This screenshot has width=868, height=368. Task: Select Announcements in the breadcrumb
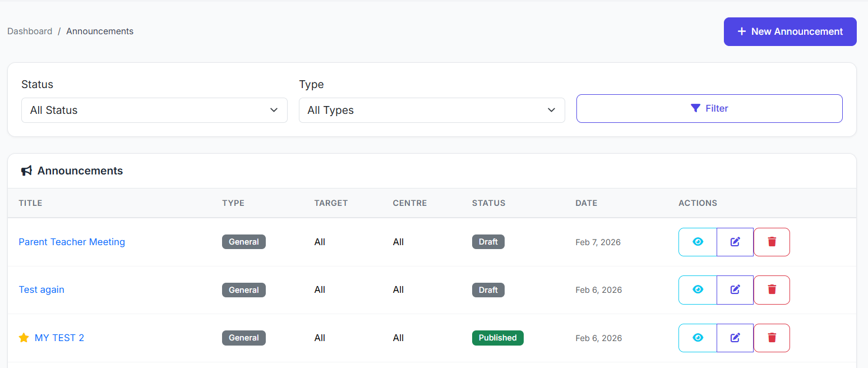pyautogui.click(x=100, y=31)
